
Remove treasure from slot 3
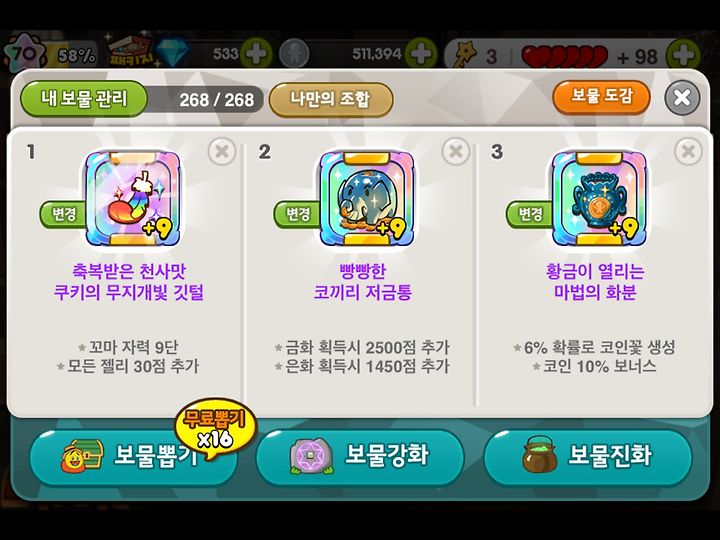[688, 152]
